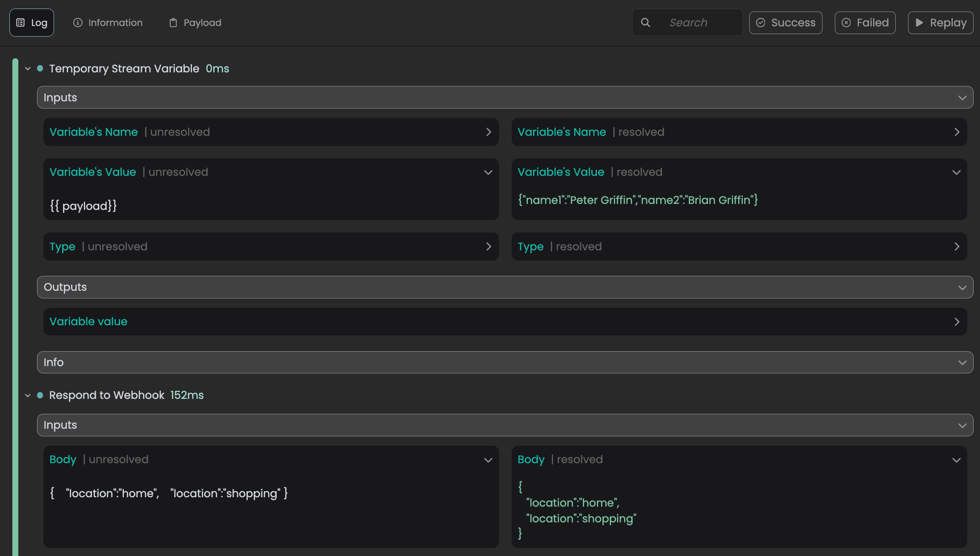This screenshot has width=980, height=556.
Task: Collapse the first Inputs section
Action: (962, 97)
